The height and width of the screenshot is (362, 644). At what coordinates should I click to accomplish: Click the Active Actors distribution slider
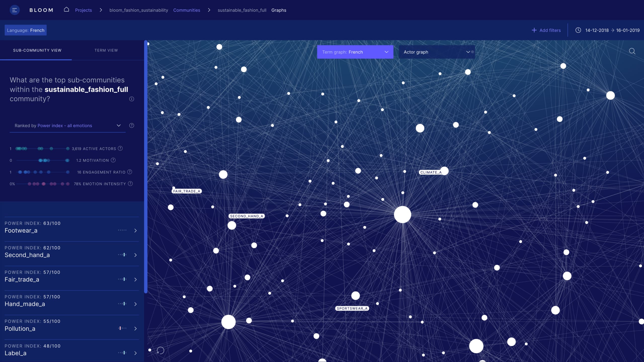tap(42, 149)
